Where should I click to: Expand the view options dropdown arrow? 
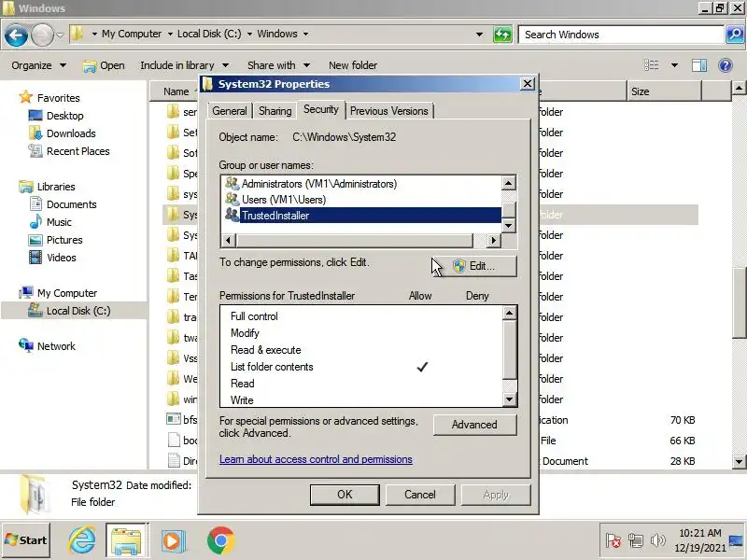pyautogui.click(x=674, y=65)
